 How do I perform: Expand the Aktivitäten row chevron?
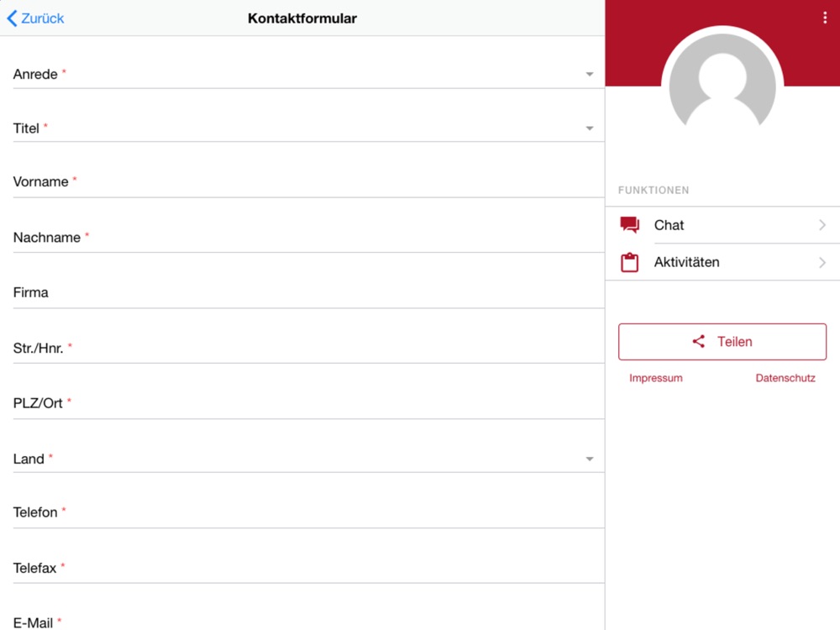coord(822,262)
